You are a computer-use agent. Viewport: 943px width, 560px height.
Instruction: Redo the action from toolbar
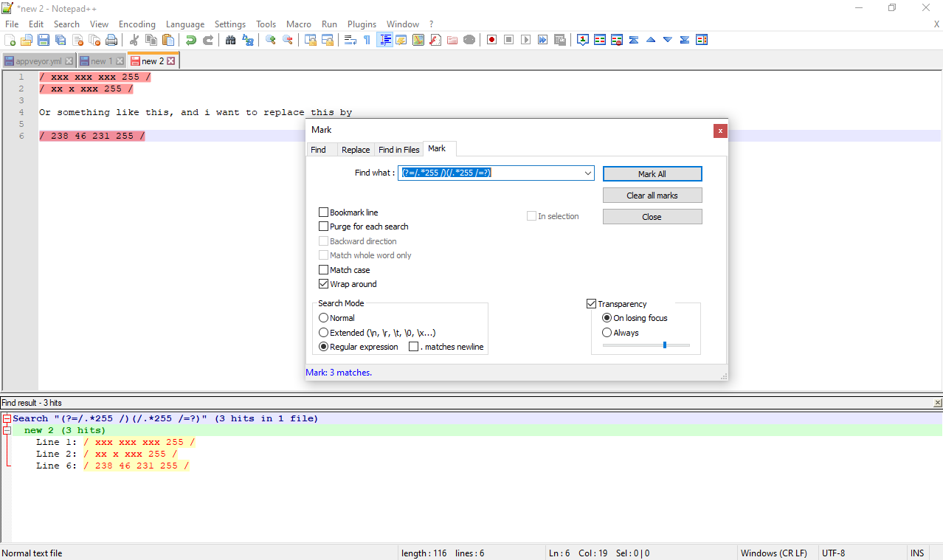pyautogui.click(x=208, y=40)
